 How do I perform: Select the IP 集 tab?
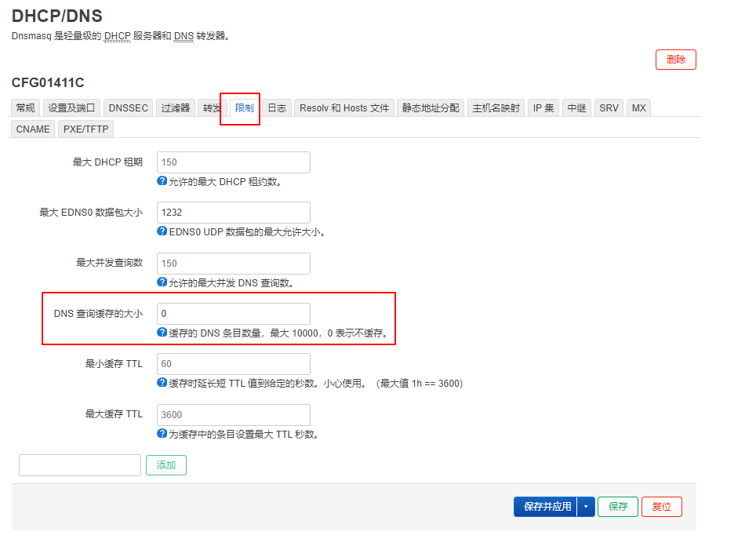click(543, 108)
